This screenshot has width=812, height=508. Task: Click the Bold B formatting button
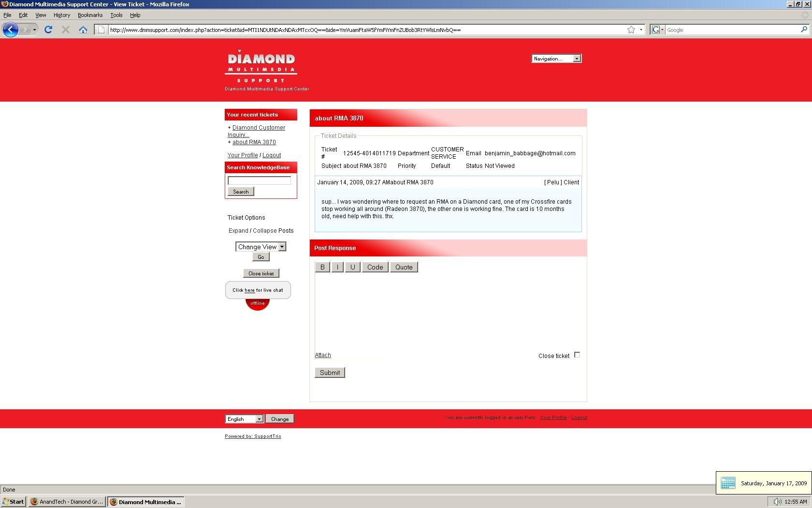pyautogui.click(x=322, y=267)
